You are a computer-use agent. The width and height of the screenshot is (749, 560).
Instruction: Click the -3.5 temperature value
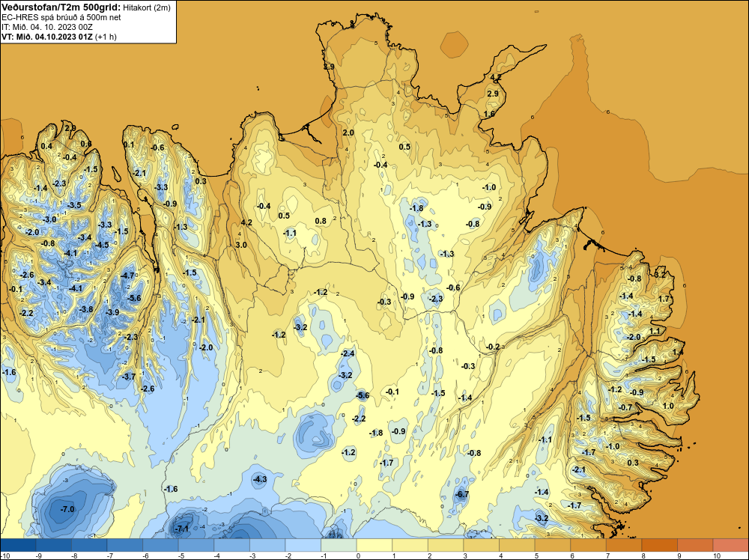74,206
